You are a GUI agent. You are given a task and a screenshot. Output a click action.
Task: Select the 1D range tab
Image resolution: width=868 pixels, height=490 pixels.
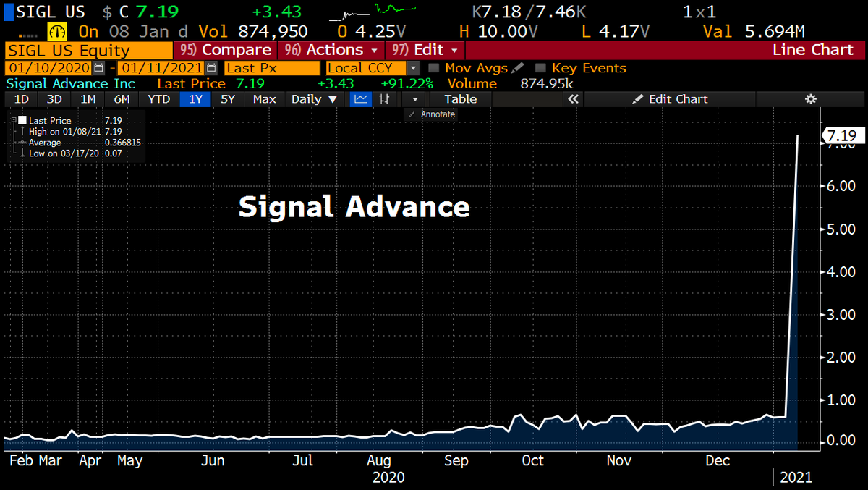pyautogui.click(x=22, y=99)
